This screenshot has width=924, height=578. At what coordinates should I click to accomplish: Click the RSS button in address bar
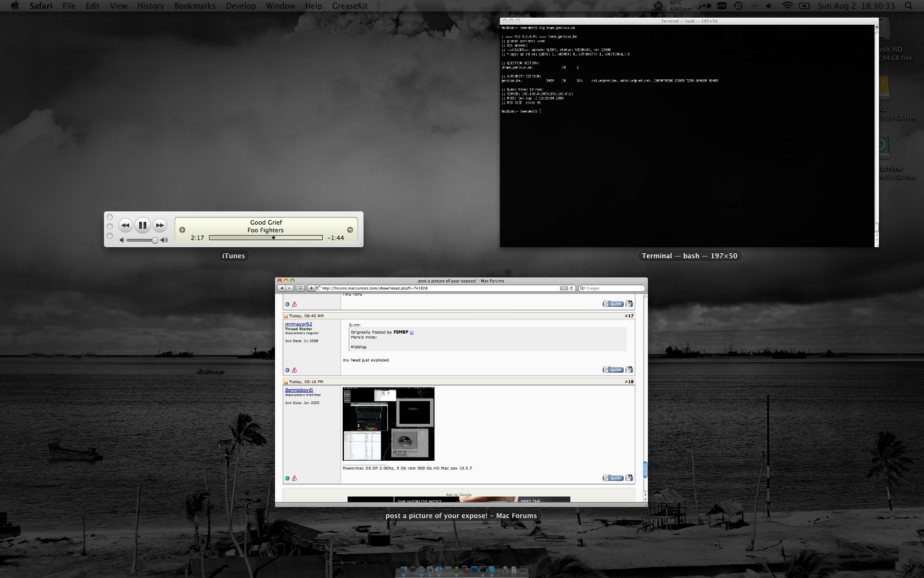(x=564, y=288)
